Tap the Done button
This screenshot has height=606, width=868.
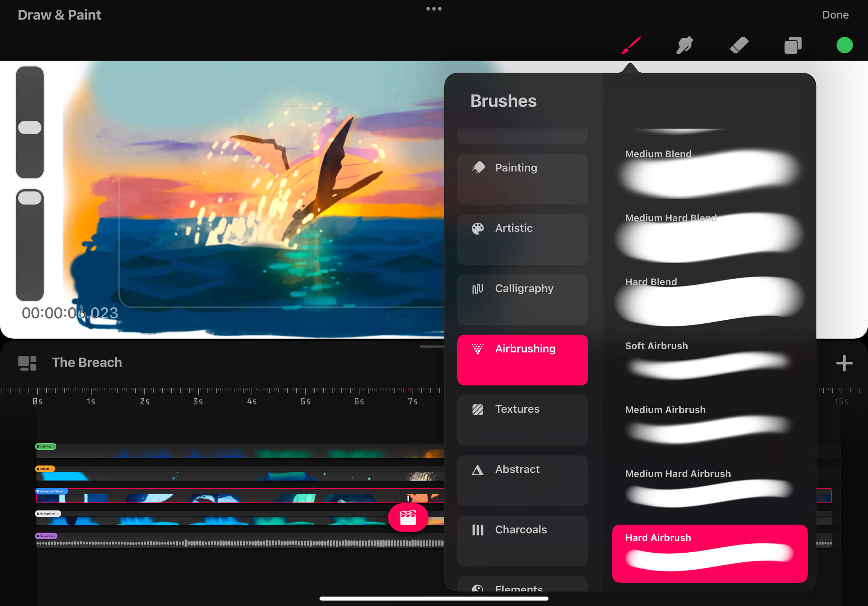point(836,15)
